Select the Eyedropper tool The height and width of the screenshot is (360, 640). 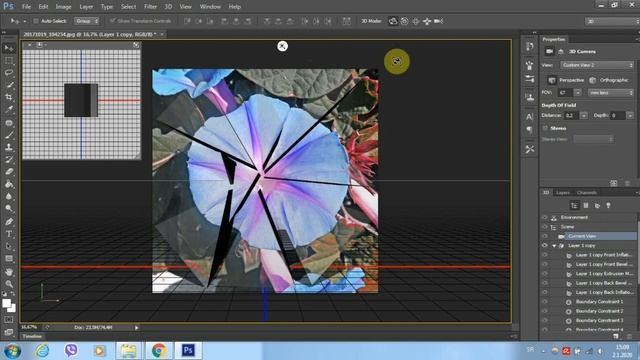click(9, 109)
